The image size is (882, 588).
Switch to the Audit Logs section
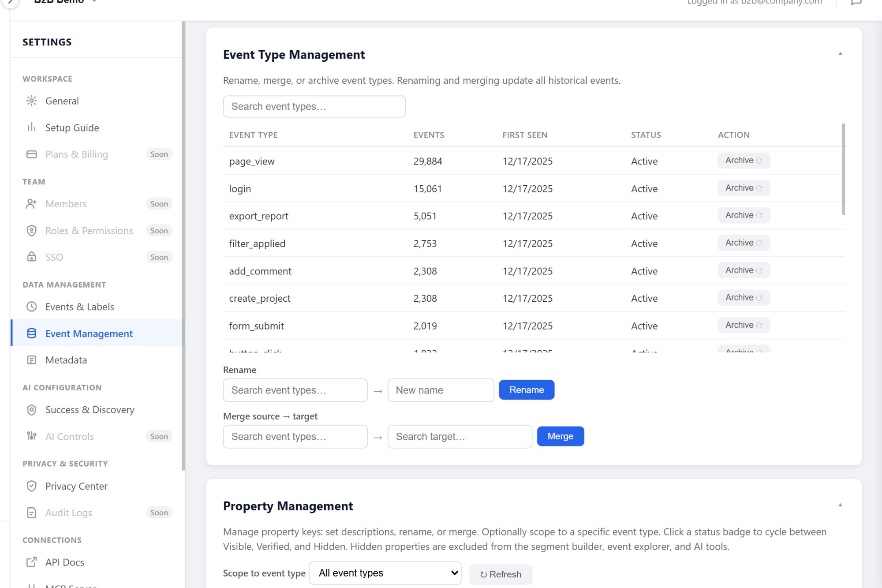tap(69, 513)
